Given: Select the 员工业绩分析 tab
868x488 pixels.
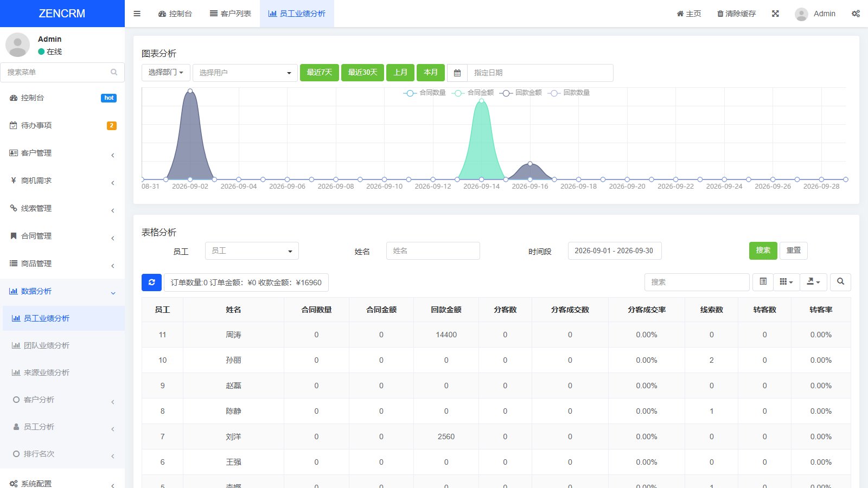Looking at the screenshot, I should (x=297, y=14).
